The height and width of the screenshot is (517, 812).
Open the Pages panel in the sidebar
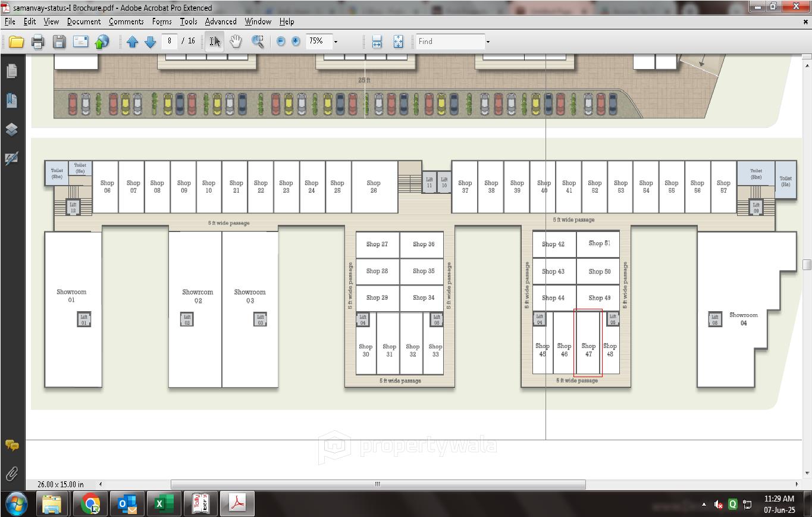(x=11, y=71)
